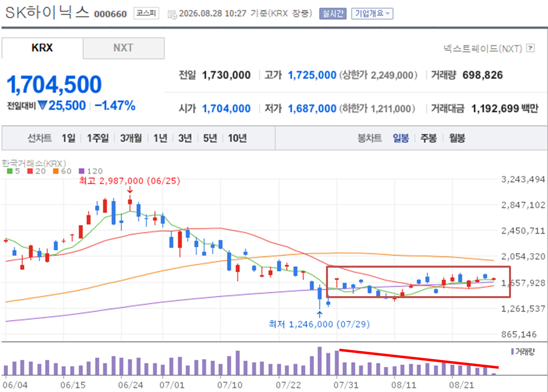Click the green 5-day moving average legend square

click(x=10, y=171)
